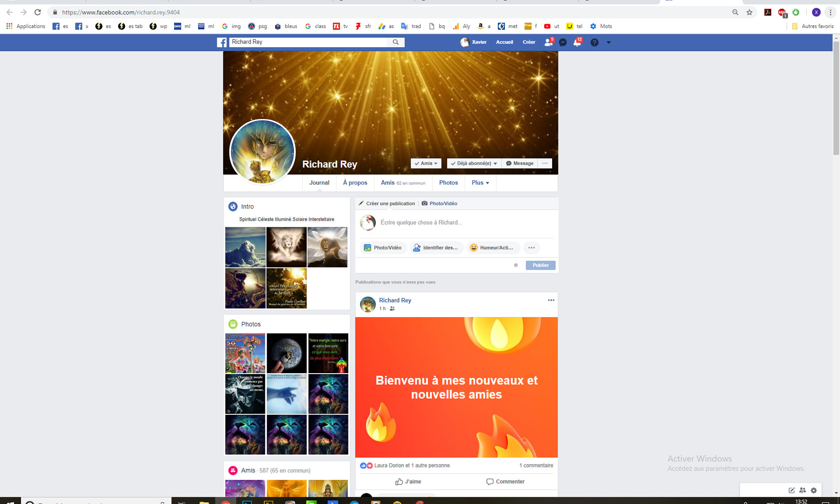Open the notifications bell with 12 badge
The image size is (840, 504).
[577, 42]
